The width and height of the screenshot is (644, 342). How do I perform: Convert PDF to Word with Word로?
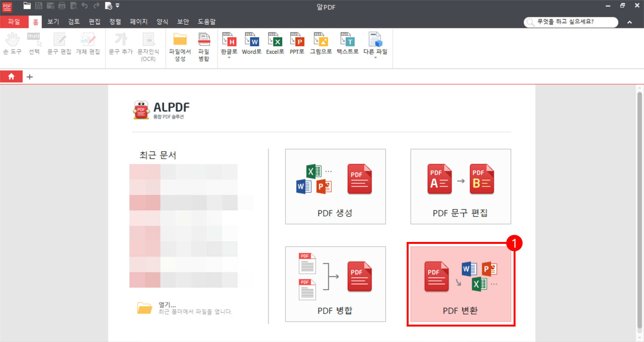(251, 43)
